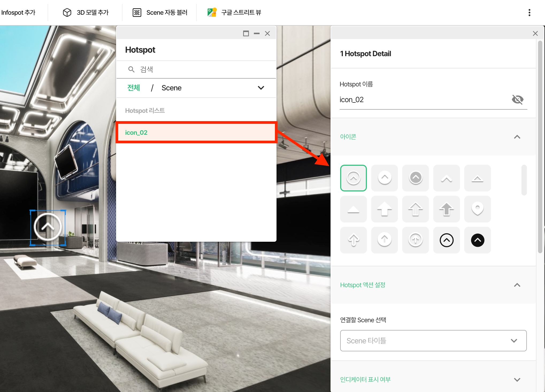Click the 검색 search field
This screenshot has width=545, height=392.
click(196, 70)
